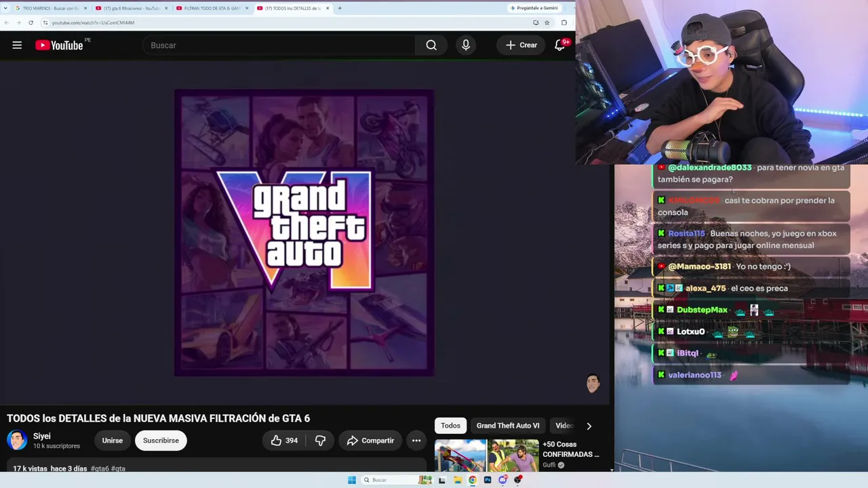Open the YouTube notifications bell

[560, 45]
